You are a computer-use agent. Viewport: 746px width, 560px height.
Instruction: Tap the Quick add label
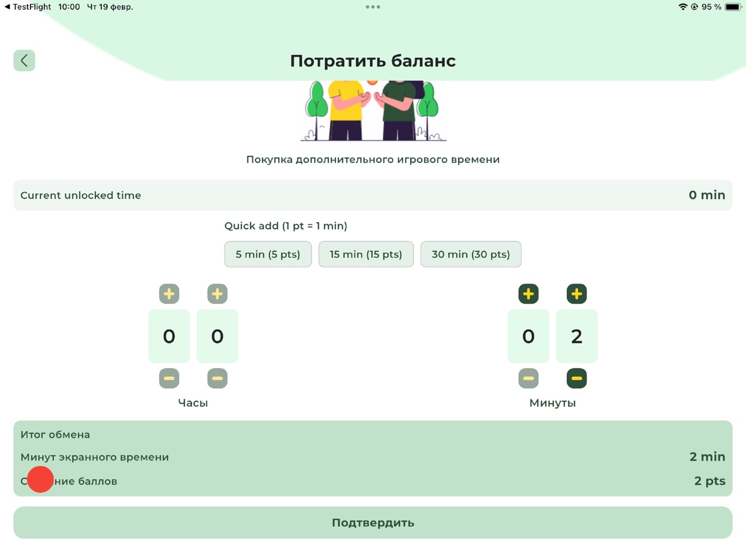[286, 226]
